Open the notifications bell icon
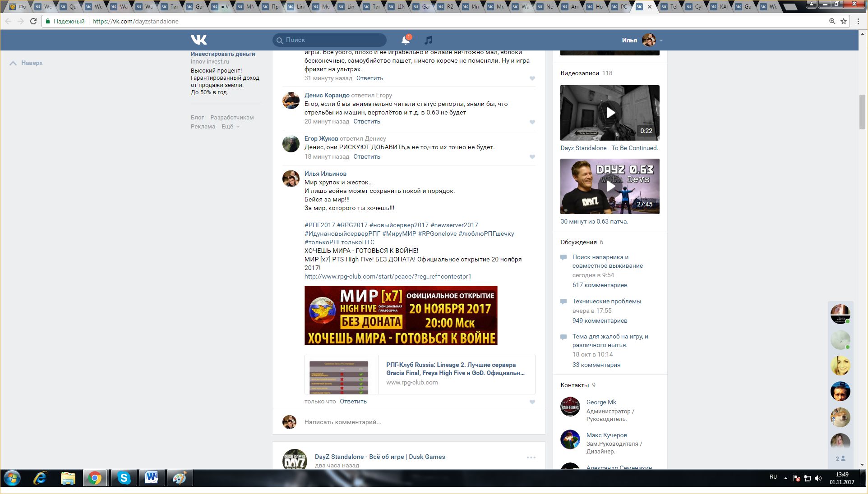The width and height of the screenshot is (868, 494). [405, 40]
